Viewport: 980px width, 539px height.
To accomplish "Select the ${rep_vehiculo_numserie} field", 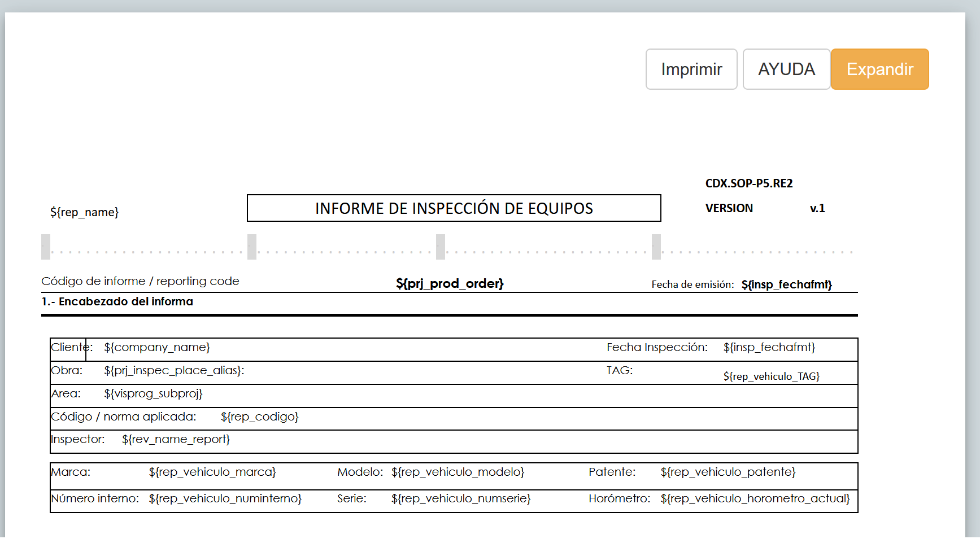I will point(461,498).
